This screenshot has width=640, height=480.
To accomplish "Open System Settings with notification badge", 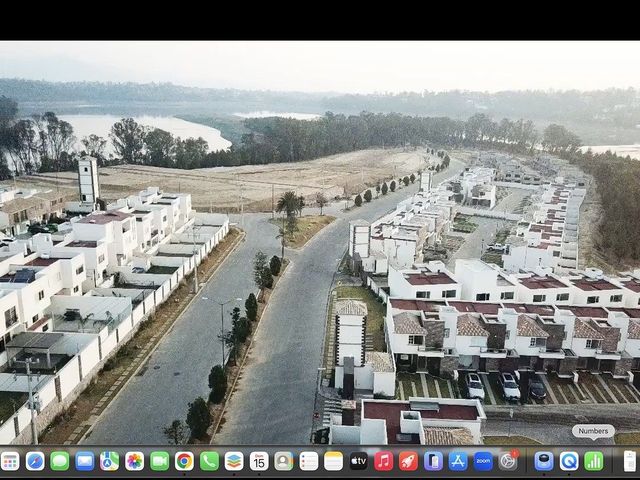I will click(508, 461).
